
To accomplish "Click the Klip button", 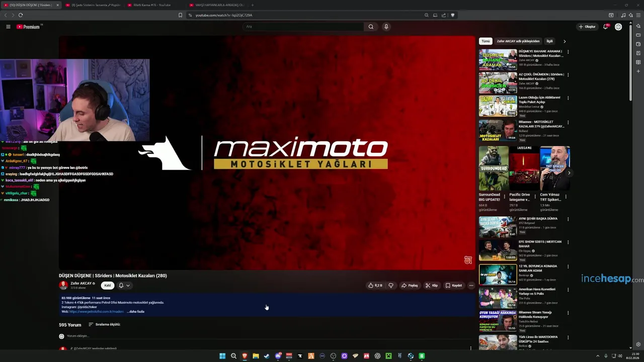I will click(x=431, y=286).
